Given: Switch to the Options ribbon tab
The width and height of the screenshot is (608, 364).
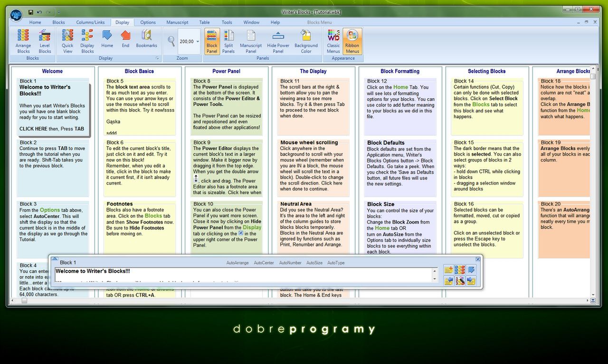Looking at the screenshot, I should pos(148,22).
